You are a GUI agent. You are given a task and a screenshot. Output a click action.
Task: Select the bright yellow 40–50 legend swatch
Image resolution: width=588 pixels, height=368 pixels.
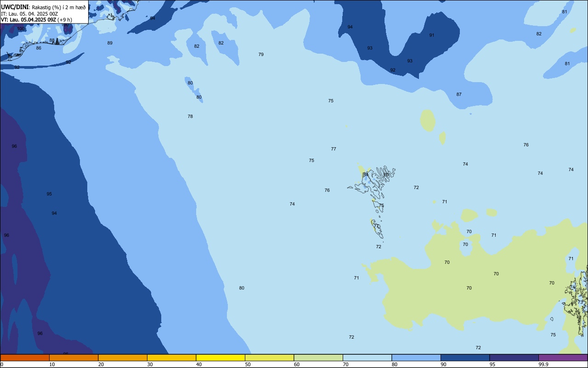pyautogui.click(x=220, y=357)
